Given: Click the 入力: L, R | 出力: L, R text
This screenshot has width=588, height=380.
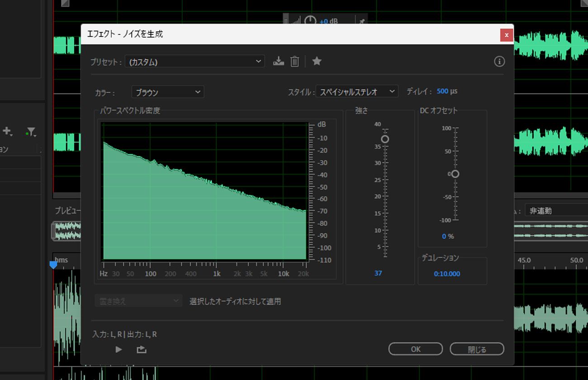Looking at the screenshot, I should [x=125, y=334].
